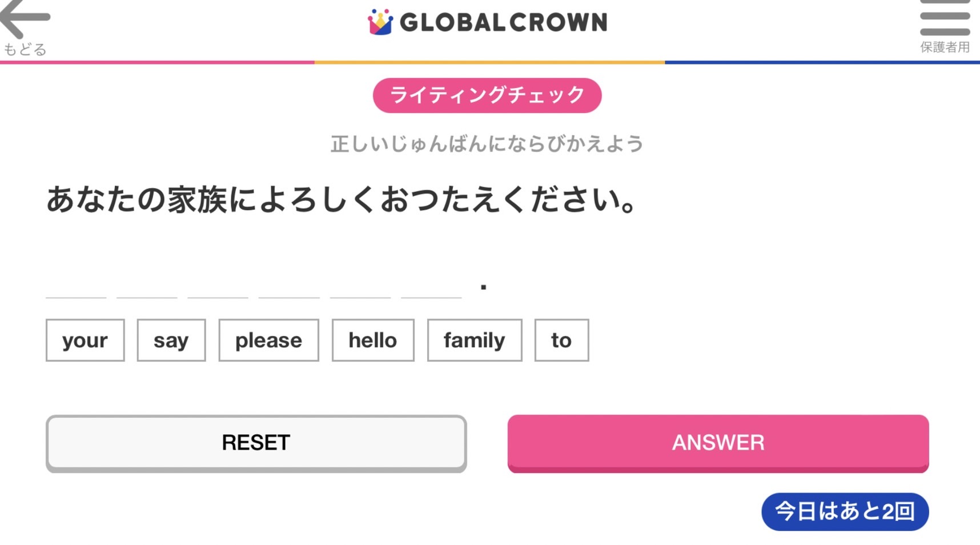Viewport: 980px width, 545px height.
Task: Select the word tile "your"
Action: (85, 340)
